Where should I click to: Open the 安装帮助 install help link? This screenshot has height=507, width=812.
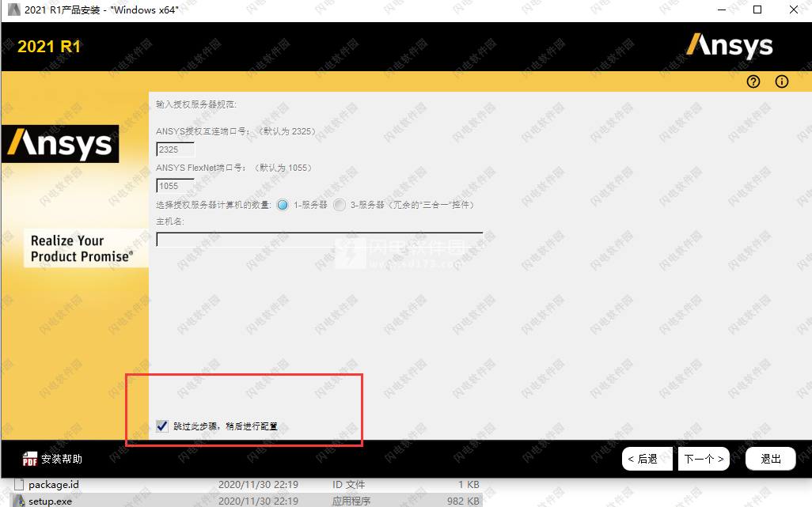click(62, 459)
